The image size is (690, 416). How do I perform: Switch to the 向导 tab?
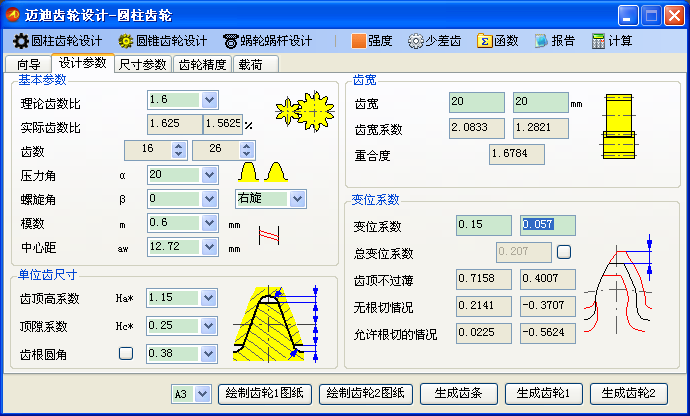(29, 64)
